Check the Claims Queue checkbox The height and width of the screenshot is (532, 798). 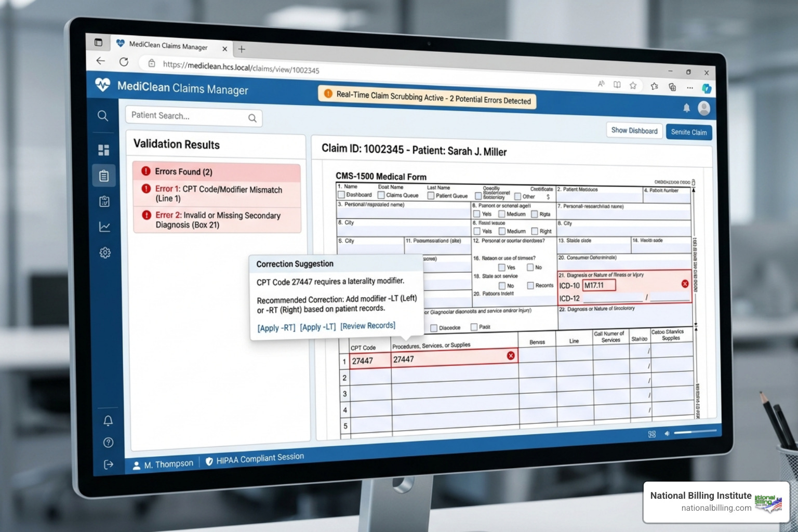click(381, 195)
